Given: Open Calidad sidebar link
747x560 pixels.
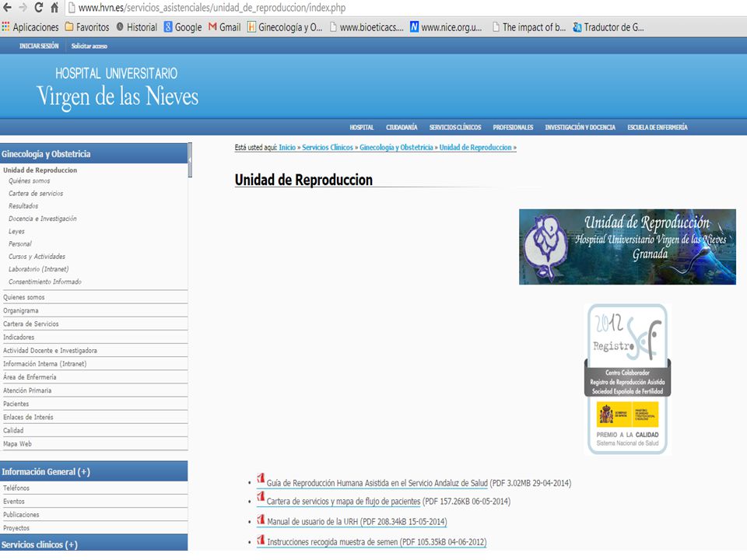Looking at the screenshot, I should (13, 430).
